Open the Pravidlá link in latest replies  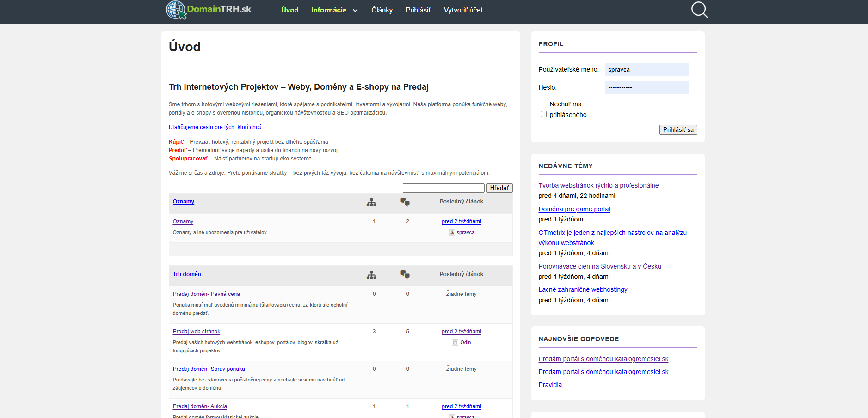pyautogui.click(x=550, y=385)
